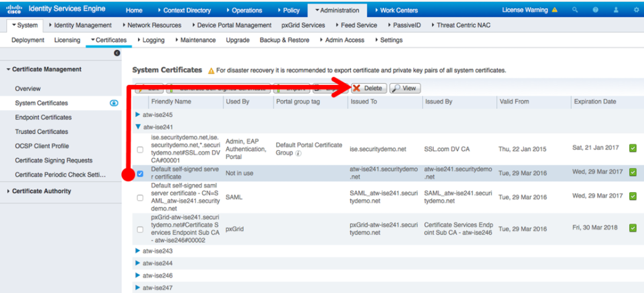This screenshot has width=644, height=293.
Task: Click info icon next to Default Portal Certificate Group
Action: (x=298, y=153)
